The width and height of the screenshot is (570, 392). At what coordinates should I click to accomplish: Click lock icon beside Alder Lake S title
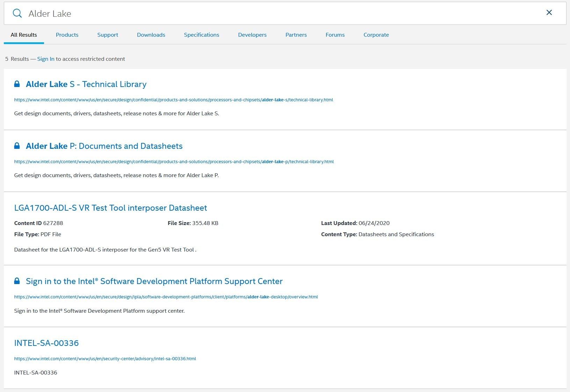pyautogui.click(x=17, y=84)
